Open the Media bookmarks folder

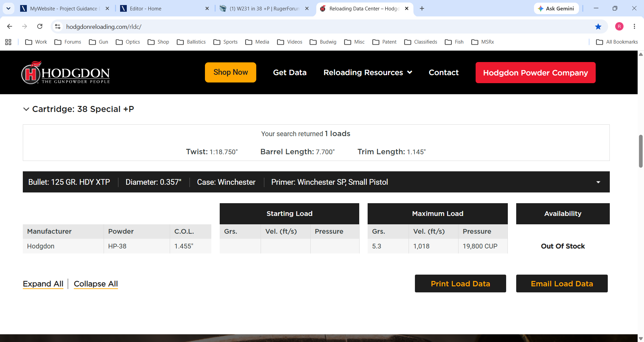257,42
